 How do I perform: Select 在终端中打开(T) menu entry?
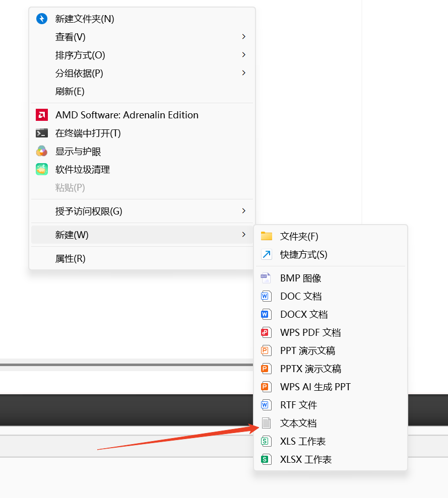[142, 133]
